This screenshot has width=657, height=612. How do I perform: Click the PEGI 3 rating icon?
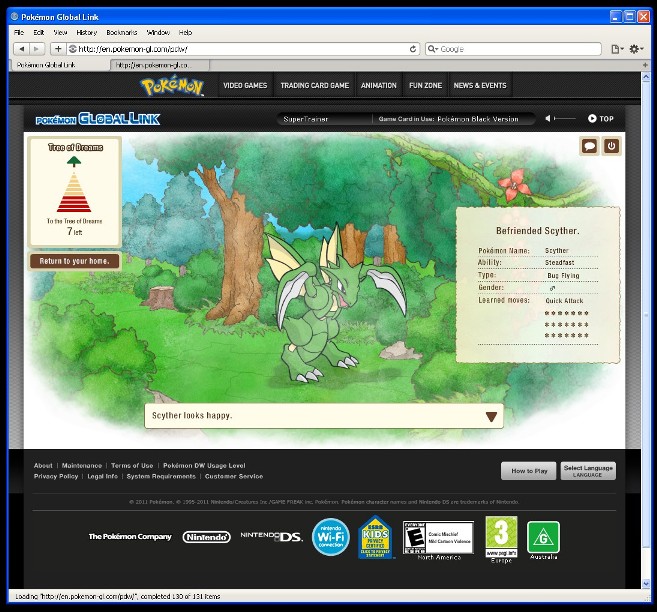click(x=501, y=533)
